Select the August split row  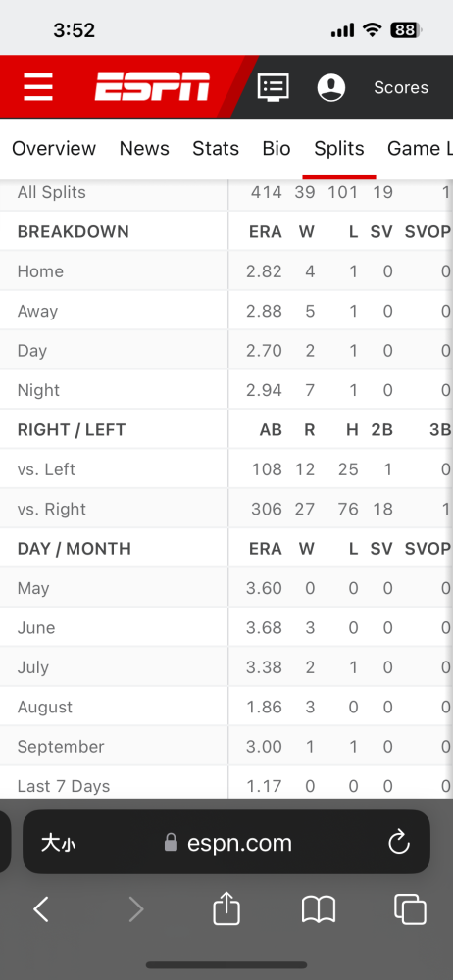pos(226,707)
